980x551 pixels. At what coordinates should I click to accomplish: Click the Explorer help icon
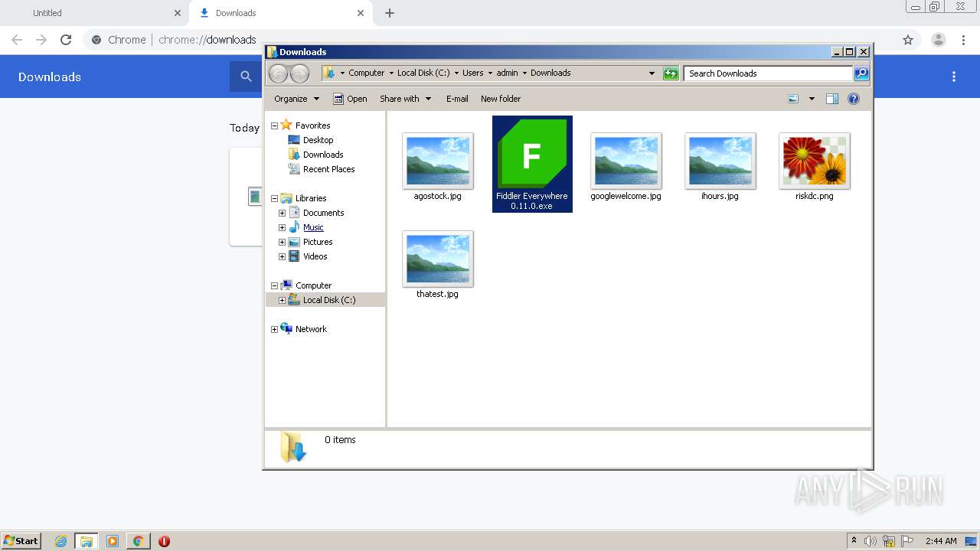click(854, 99)
